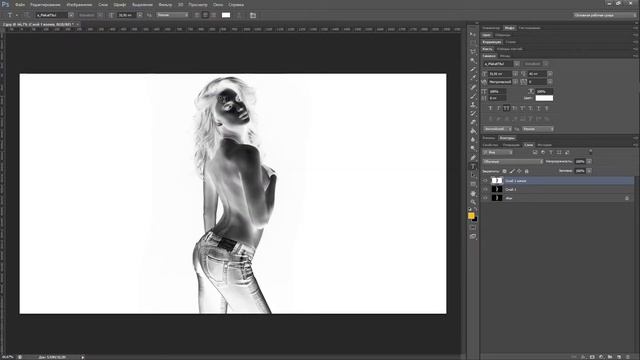Viewport: 640px width, 360px height.
Task: Select the Move tool
Action: point(473,34)
